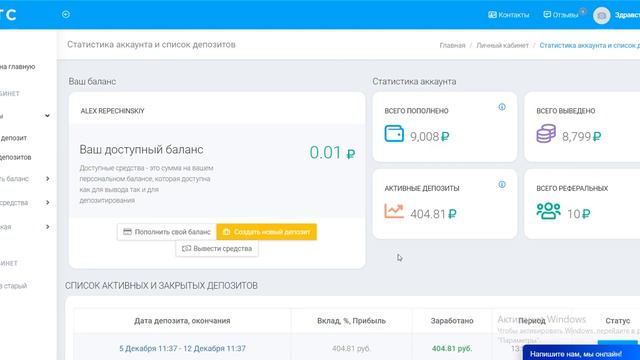The height and width of the screenshot is (360, 640).
Task: Click Дата депозита, окончания column header
Action: pos(182,321)
